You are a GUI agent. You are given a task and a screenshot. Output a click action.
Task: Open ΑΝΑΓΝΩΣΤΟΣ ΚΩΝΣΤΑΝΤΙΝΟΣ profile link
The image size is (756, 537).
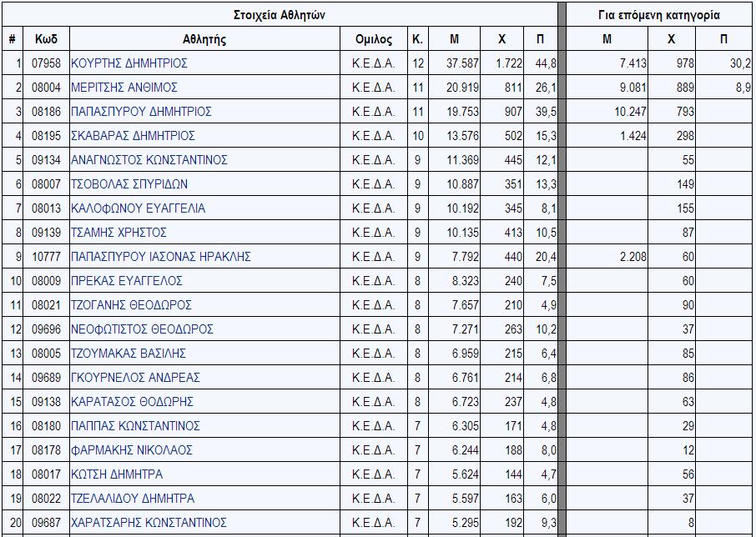(149, 159)
